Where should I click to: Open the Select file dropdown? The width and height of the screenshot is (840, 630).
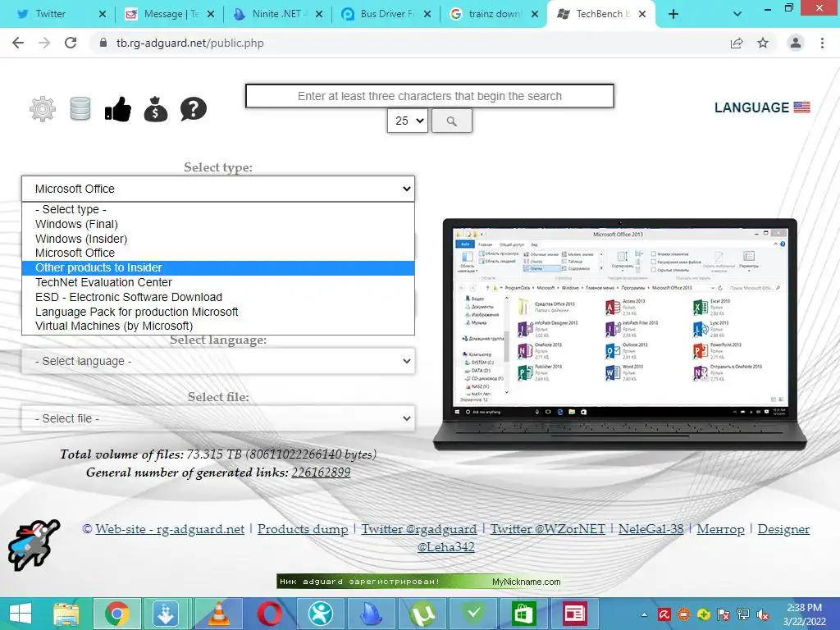point(218,418)
